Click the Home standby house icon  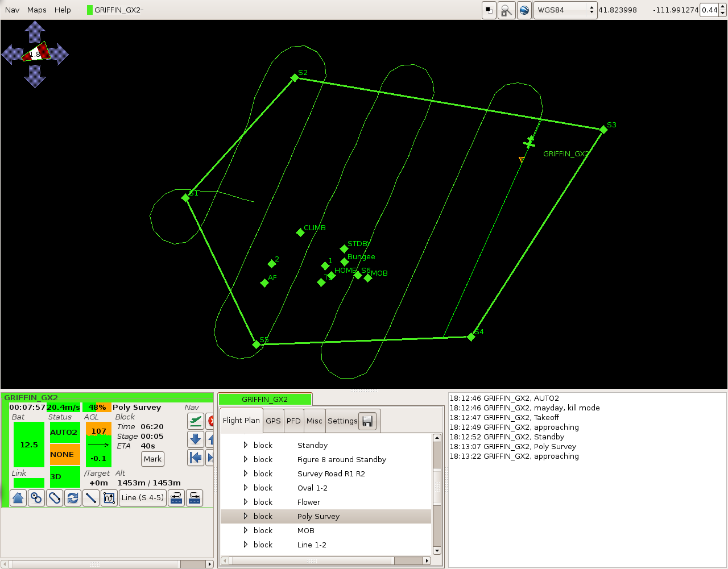(x=18, y=498)
